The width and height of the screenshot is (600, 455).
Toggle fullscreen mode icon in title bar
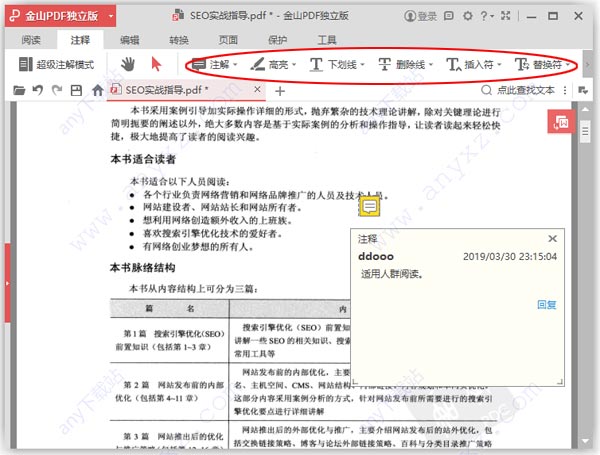506,16
